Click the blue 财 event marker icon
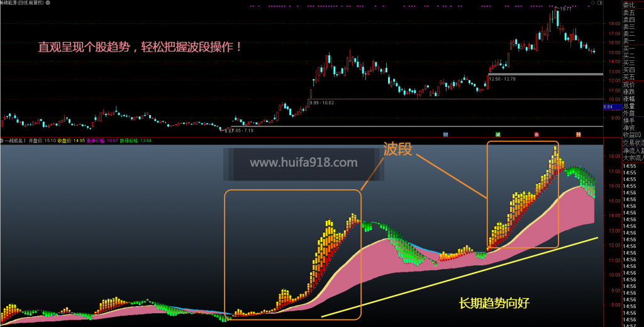644x327 pixels. coord(446,135)
